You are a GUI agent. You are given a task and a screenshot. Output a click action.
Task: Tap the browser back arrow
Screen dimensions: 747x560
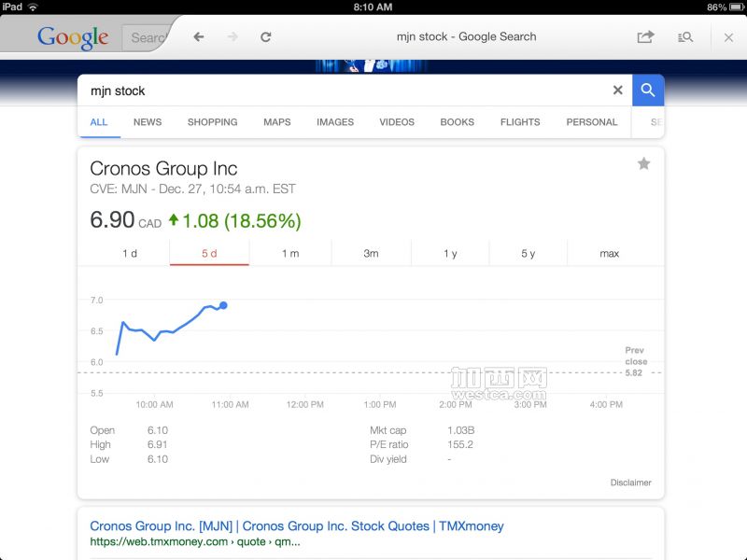coord(198,37)
